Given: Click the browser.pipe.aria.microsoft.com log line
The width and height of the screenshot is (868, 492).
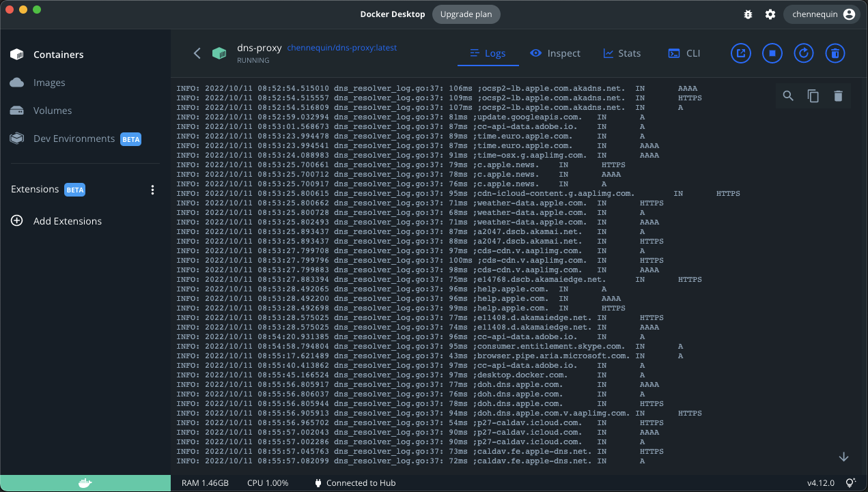Looking at the screenshot, I should click(430, 356).
